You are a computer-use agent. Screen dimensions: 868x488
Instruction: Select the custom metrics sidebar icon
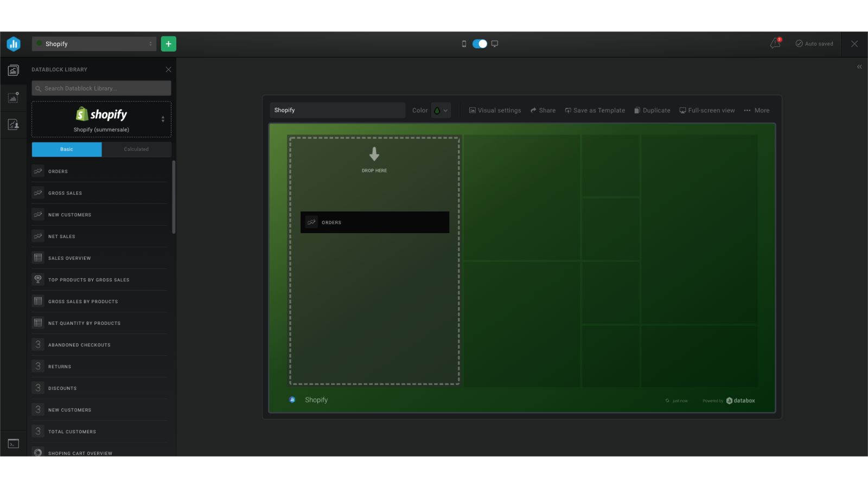pos(13,98)
